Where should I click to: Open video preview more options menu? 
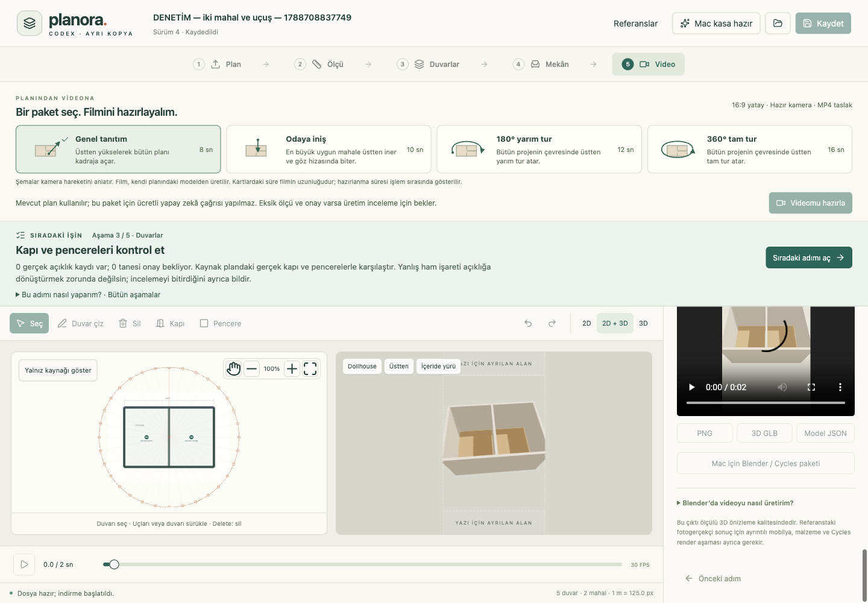[840, 387]
